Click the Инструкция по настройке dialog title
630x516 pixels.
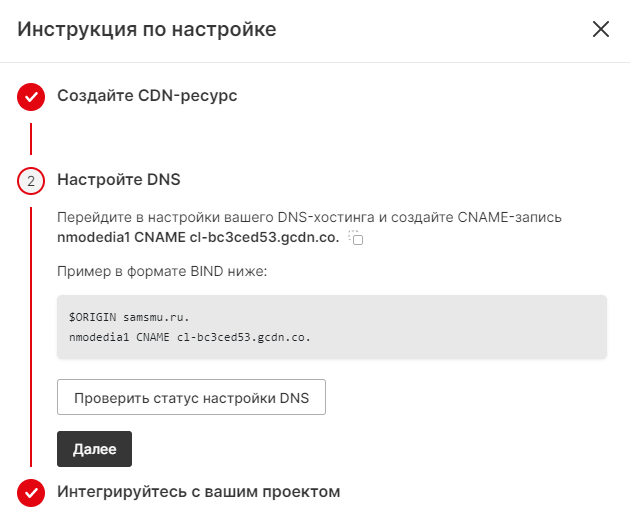point(147,29)
